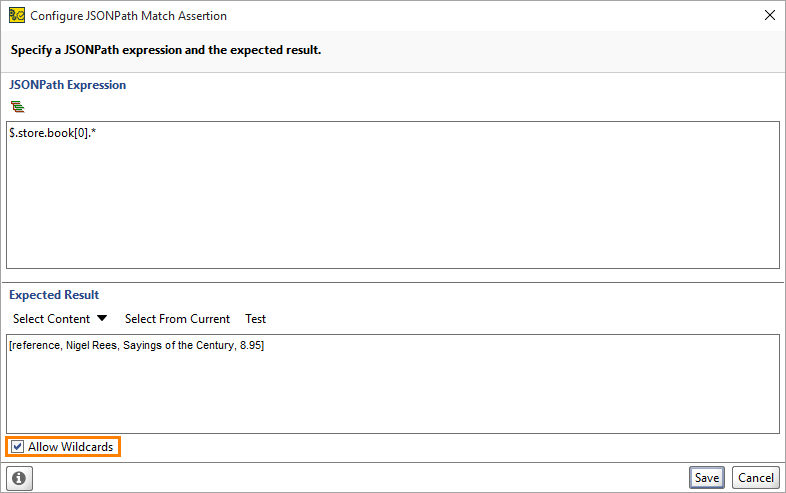Screen dimensions: 786x493
Task: Choose Select From Current option
Action: point(177,319)
